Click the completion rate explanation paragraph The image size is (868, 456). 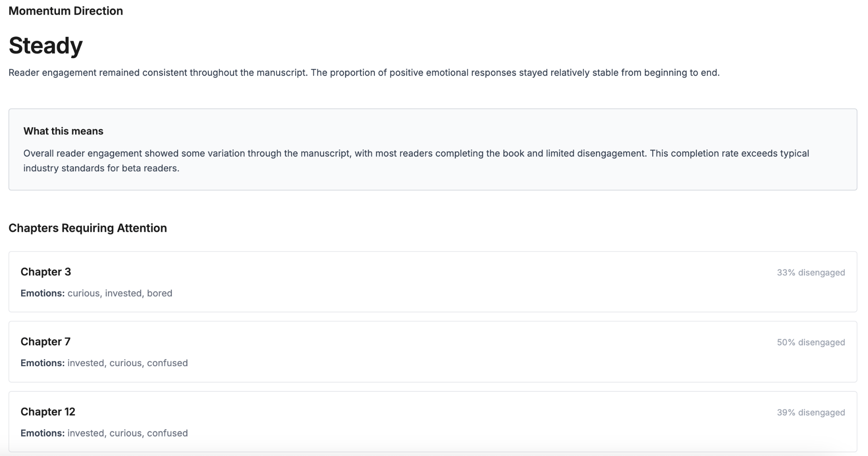pos(416,161)
